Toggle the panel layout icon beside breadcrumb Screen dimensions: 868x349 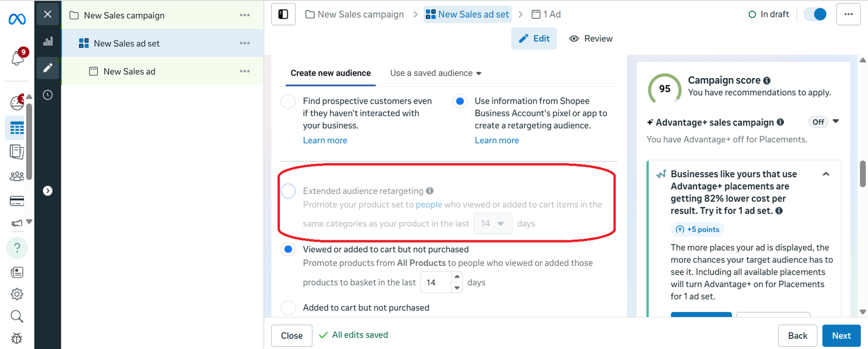coord(283,14)
